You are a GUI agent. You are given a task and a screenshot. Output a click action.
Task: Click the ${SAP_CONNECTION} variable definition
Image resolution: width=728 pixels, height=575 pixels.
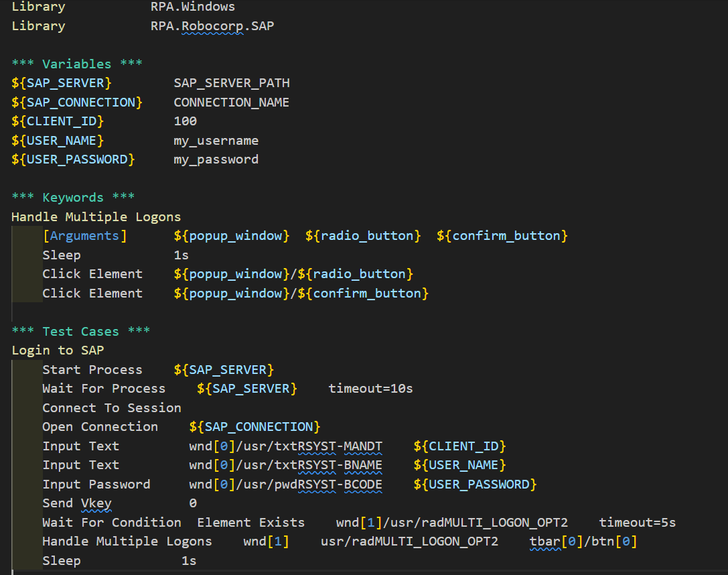coord(76,102)
